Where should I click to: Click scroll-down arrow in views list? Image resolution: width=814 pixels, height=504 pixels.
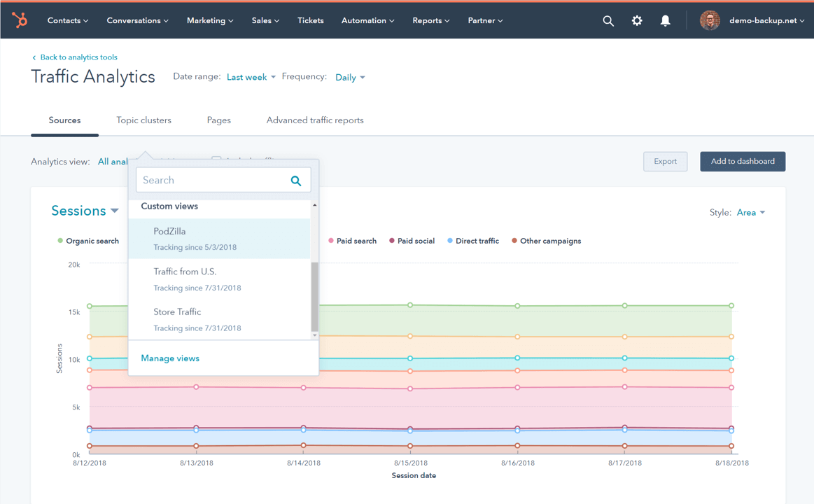315,335
